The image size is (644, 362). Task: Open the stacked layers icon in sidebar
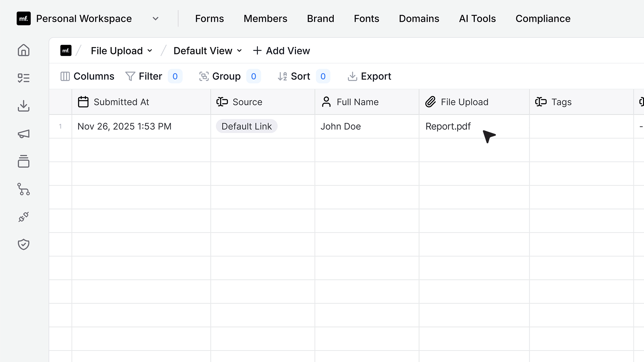point(23,162)
